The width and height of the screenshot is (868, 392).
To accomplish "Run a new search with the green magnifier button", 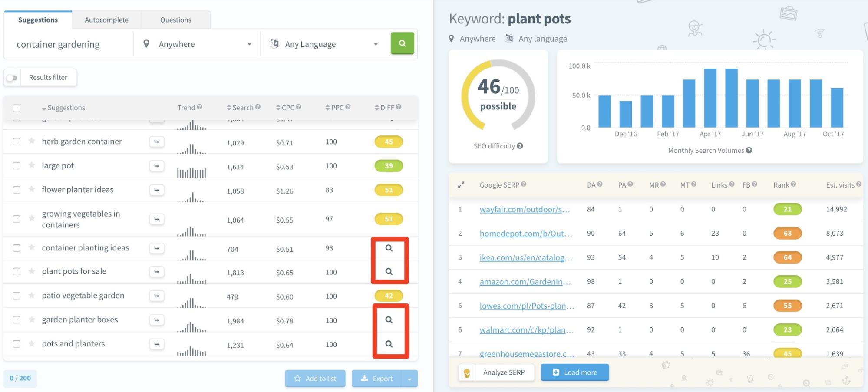I will [x=402, y=43].
